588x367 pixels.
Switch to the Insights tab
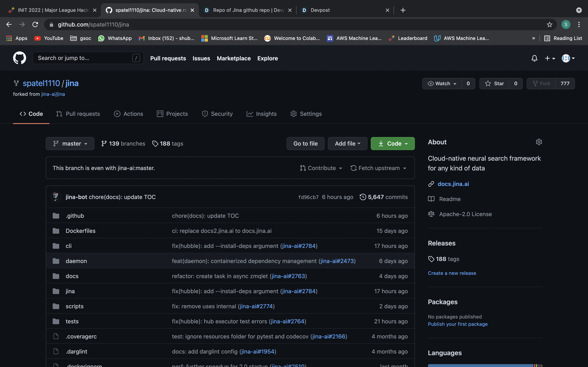[x=262, y=114]
